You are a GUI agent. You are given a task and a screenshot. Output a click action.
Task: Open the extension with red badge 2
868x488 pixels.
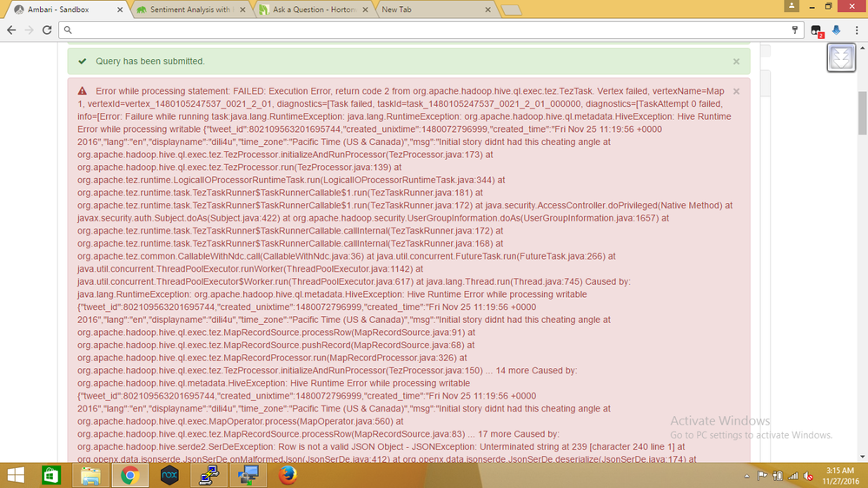click(817, 31)
